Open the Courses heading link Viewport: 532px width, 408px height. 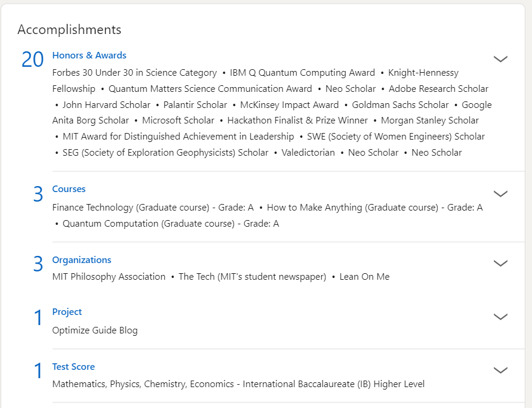click(x=69, y=188)
